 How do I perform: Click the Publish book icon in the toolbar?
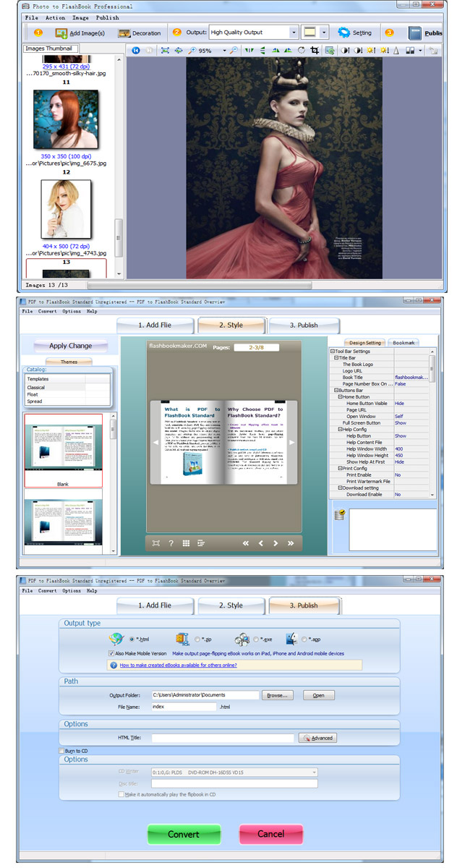tap(416, 33)
